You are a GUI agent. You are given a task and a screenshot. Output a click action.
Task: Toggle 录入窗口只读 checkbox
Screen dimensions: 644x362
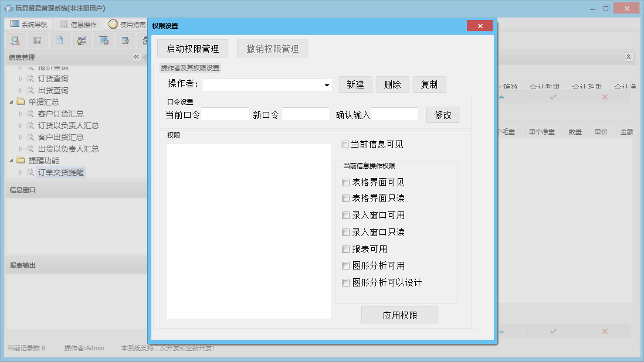(346, 233)
